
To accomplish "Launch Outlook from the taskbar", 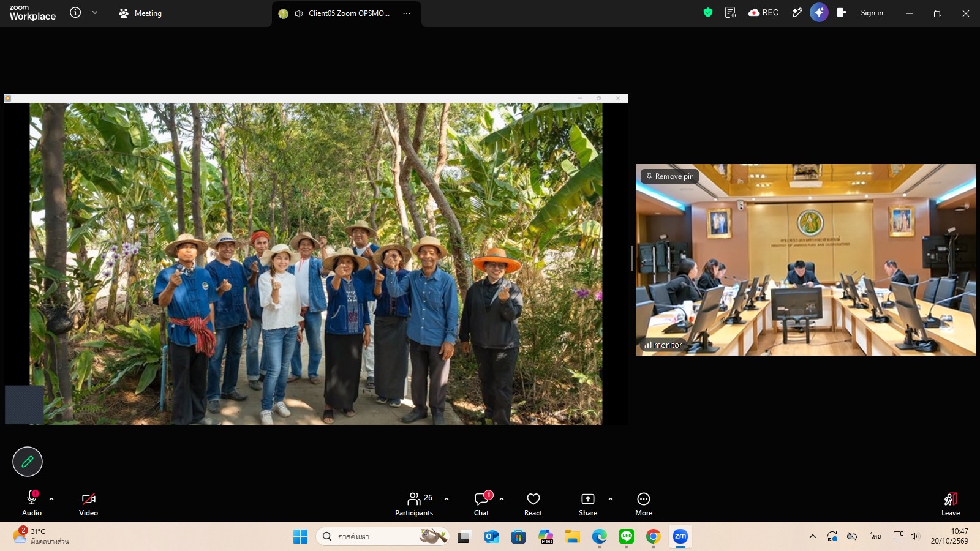I will pyautogui.click(x=492, y=537).
